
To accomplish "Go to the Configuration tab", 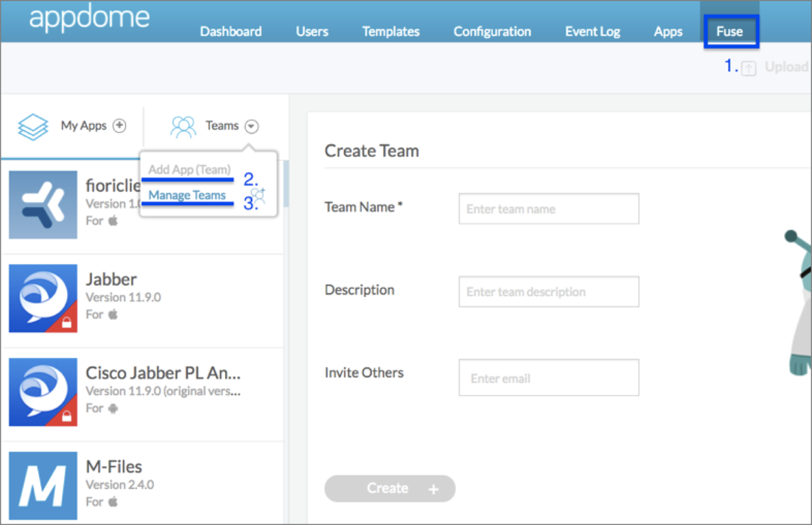I will [x=492, y=31].
